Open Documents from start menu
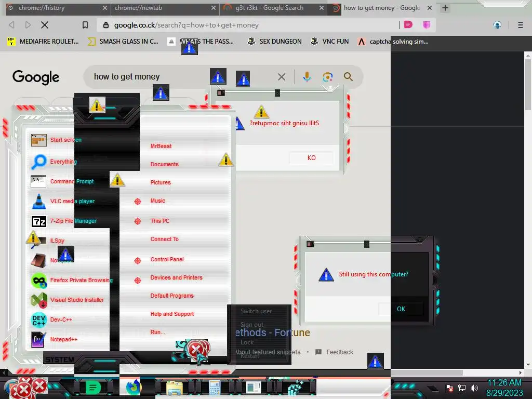Screen dimensions: 532x399 tap(164, 164)
